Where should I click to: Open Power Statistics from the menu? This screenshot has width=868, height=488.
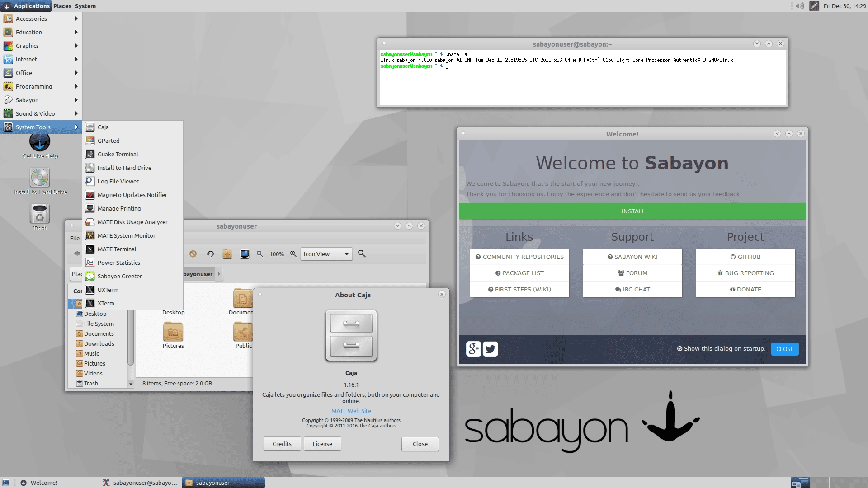(x=132, y=263)
